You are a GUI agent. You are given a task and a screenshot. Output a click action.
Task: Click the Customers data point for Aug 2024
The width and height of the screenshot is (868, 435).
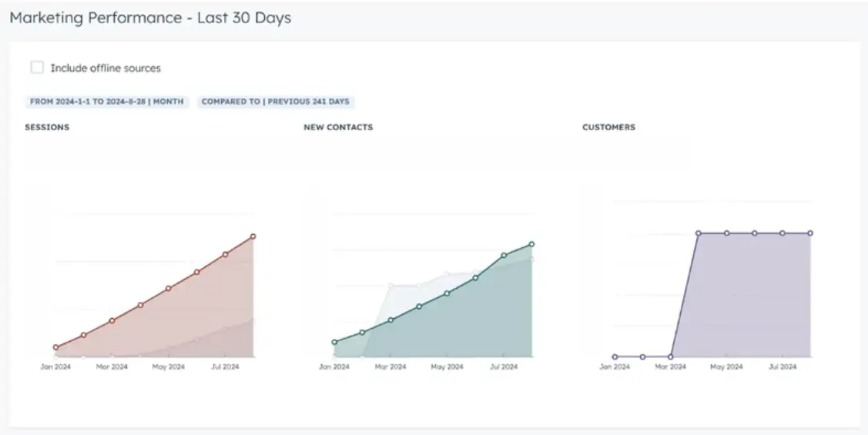click(810, 233)
